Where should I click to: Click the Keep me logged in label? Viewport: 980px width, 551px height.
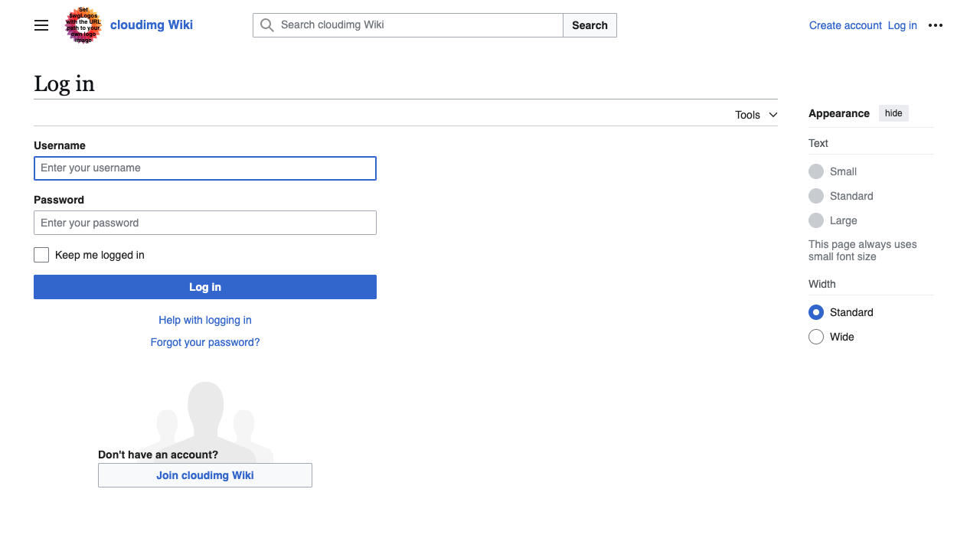pyautogui.click(x=100, y=255)
